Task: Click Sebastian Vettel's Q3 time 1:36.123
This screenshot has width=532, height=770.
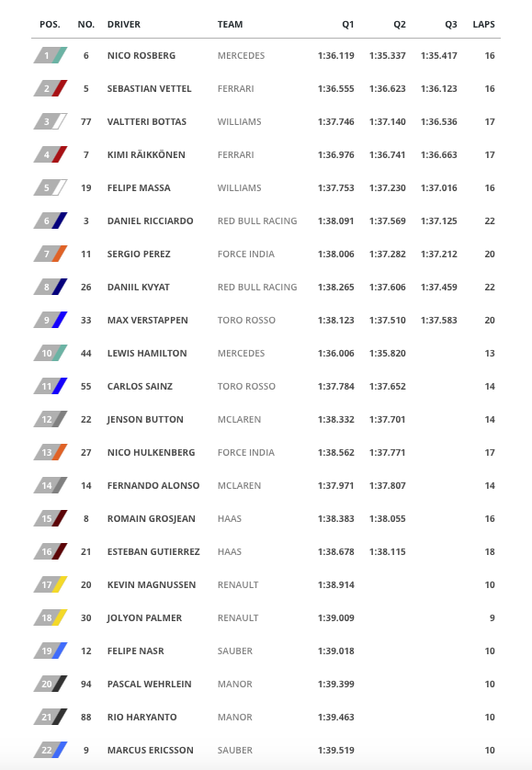Action: (438, 88)
